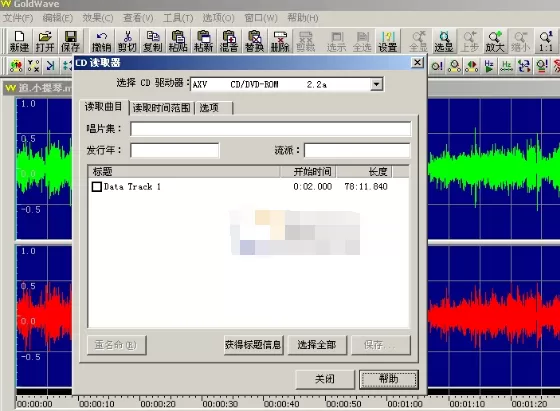Open the 编辑(E) menu
This screenshot has width=560, height=411.
tap(58, 18)
